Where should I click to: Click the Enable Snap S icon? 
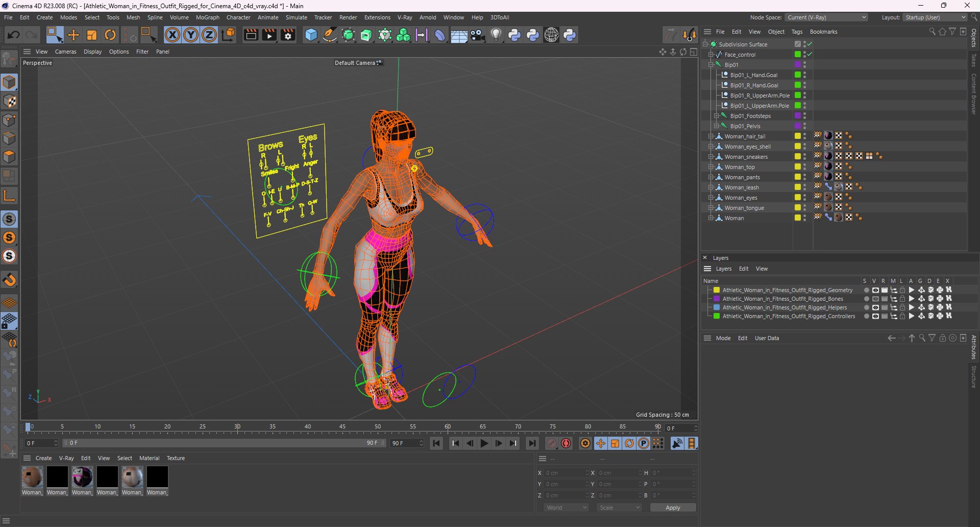pos(9,219)
